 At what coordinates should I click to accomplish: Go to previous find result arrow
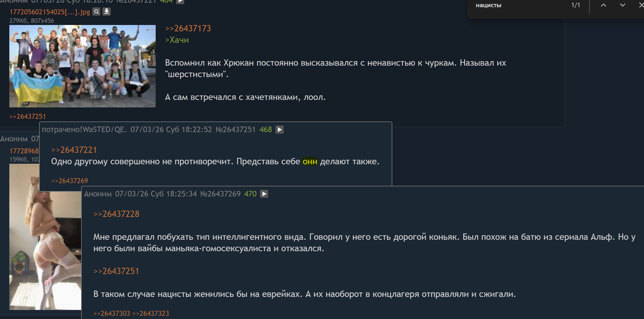tap(604, 5)
